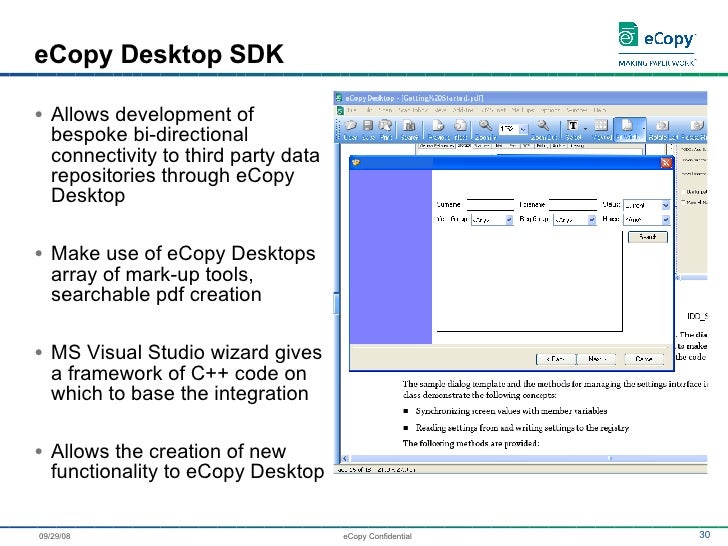Viewport: 728px width, 546px height.
Task: Click 'The following methods are provided:' text
Action: (471, 443)
